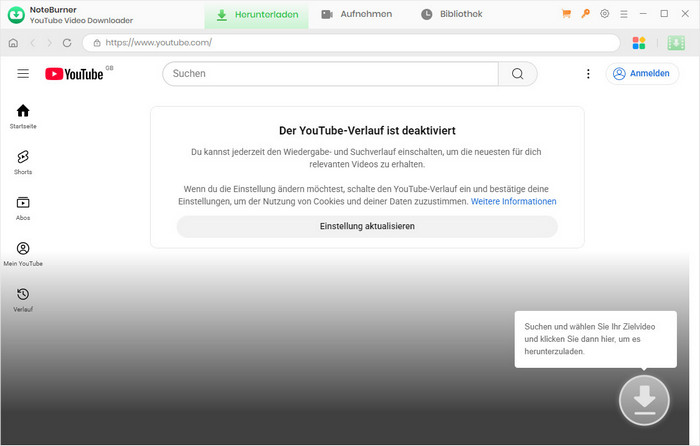Click the Weitere Informationen link

[513, 201]
